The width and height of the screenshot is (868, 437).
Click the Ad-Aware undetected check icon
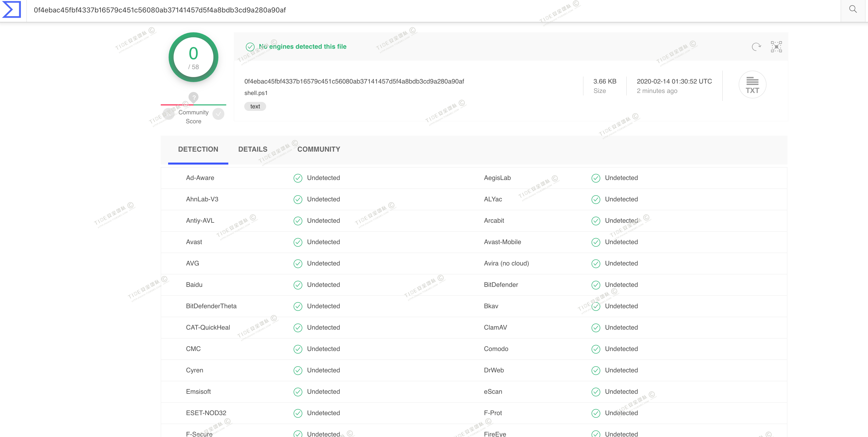tap(297, 178)
